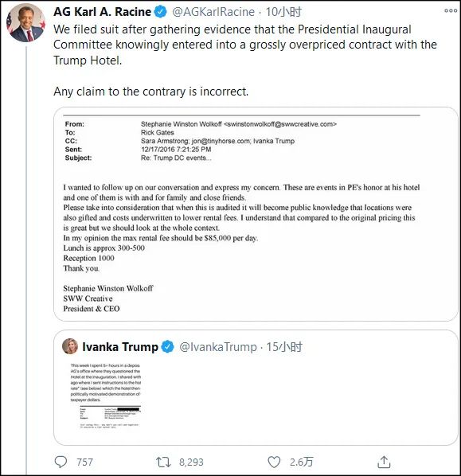This screenshot has height=476, width=461.
Task: Click Ivanka Trump's small profile avatar
Action: tap(70, 346)
